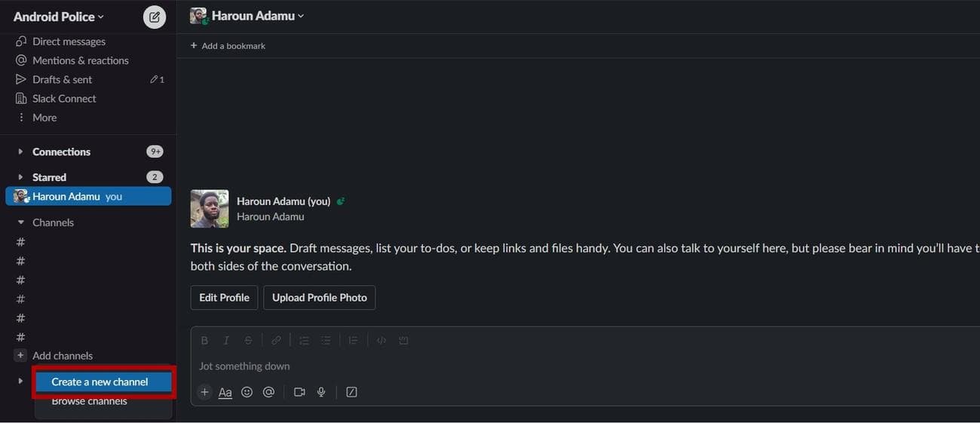
Task: Choose Create a new channel
Action: pyautogui.click(x=103, y=382)
